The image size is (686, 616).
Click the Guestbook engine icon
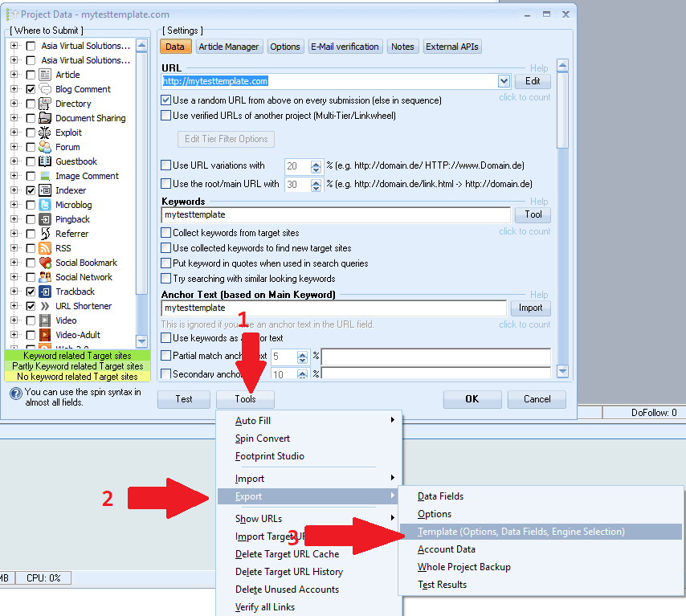tap(45, 161)
